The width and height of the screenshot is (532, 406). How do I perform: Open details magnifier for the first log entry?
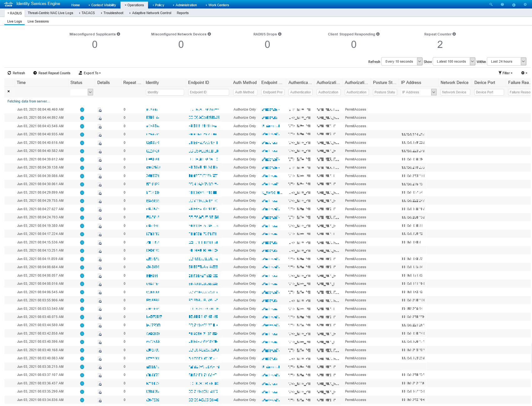point(100,110)
